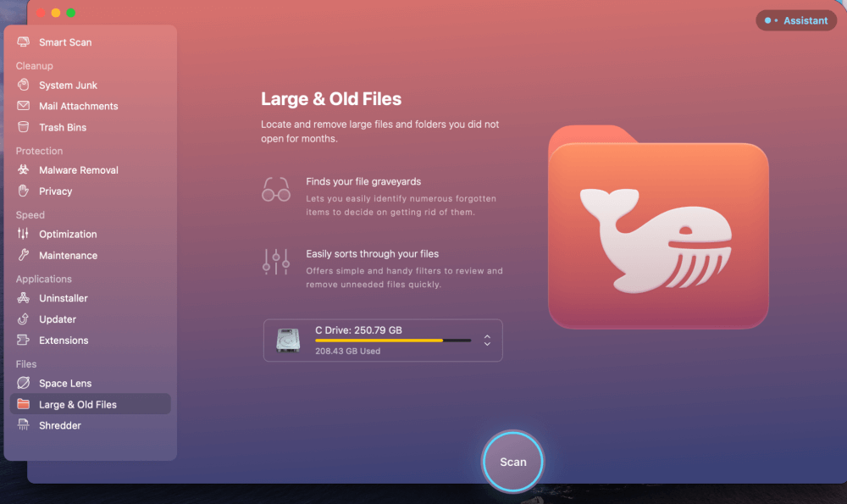Click the Malware Removal biohazard icon
Screen dimensions: 847x504
click(x=24, y=170)
